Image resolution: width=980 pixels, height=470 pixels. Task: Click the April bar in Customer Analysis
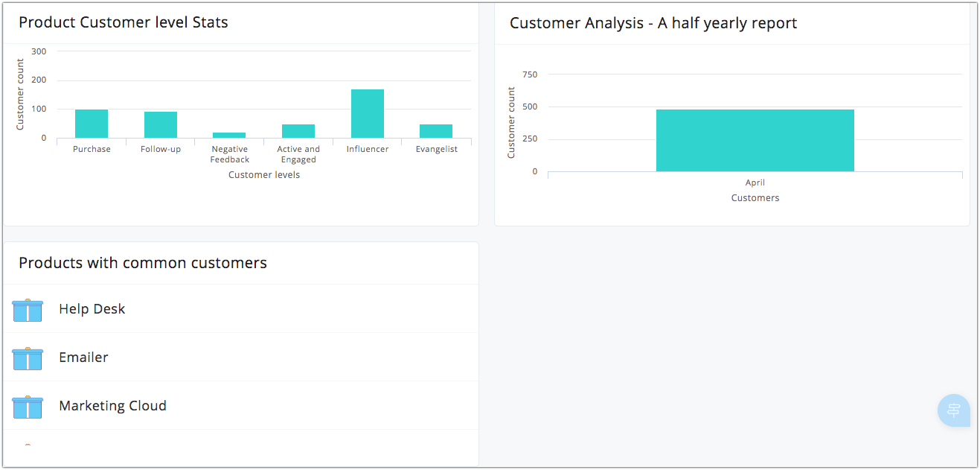pyautogui.click(x=755, y=141)
